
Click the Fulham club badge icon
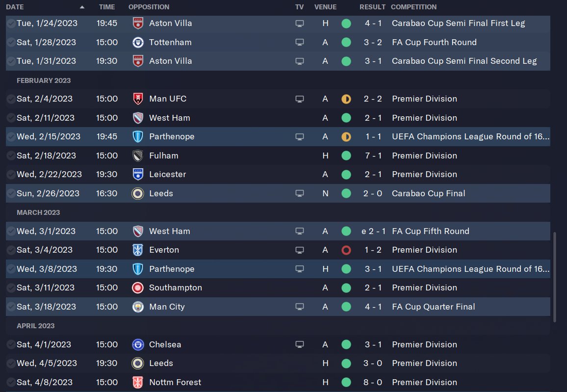click(x=138, y=156)
